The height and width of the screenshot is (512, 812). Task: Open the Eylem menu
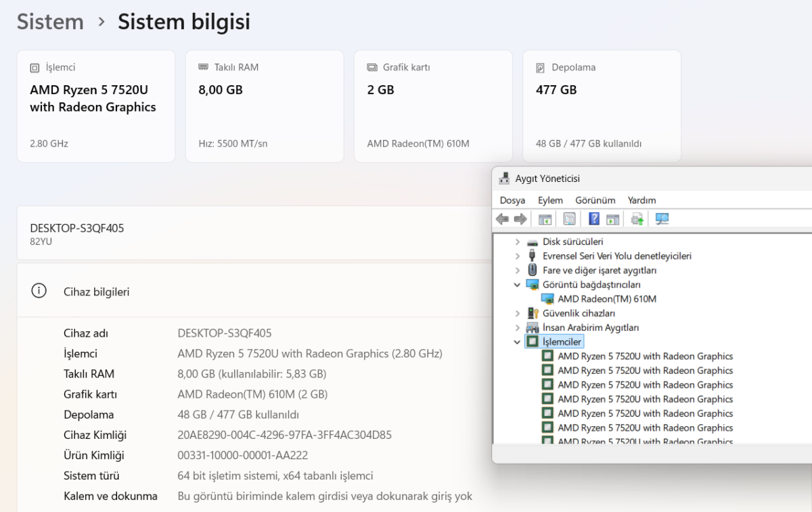tap(550, 200)
